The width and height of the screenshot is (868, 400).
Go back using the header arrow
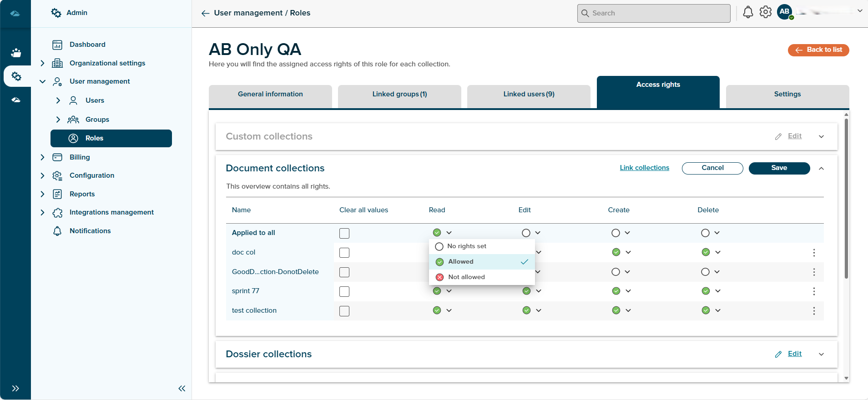click(206, 13)
